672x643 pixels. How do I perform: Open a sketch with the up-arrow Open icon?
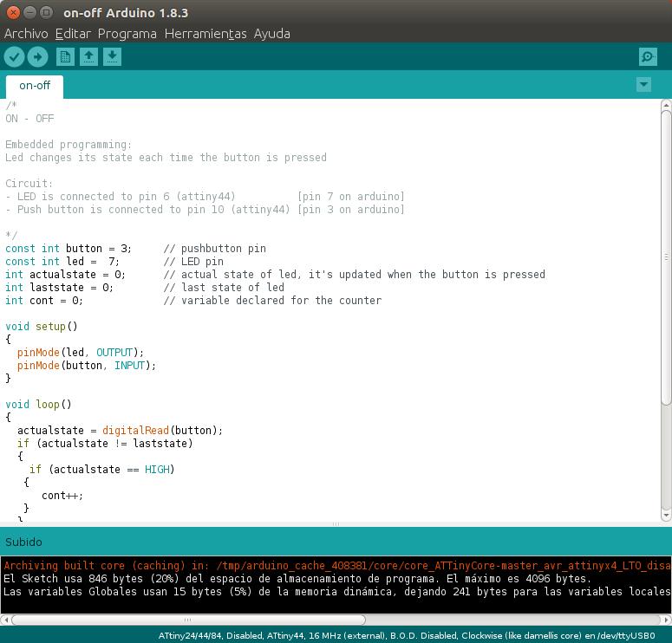point(88,57)
